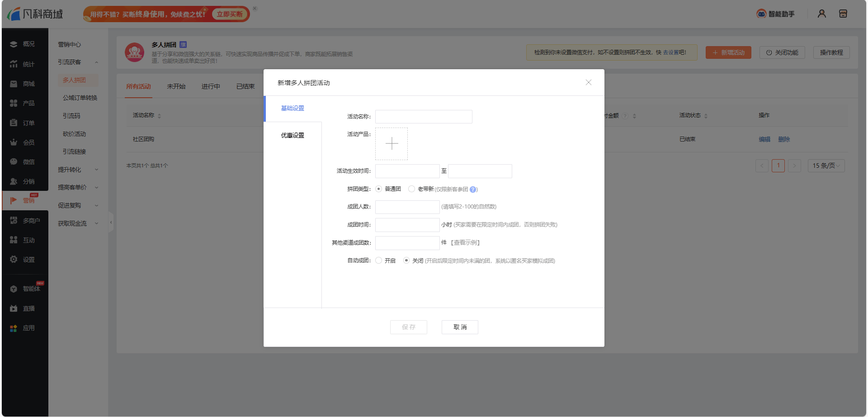This screenshot has height=417, width=868.
Task: Click the 设置 gear icon in sidebar
Action: (x=14, y=260)
